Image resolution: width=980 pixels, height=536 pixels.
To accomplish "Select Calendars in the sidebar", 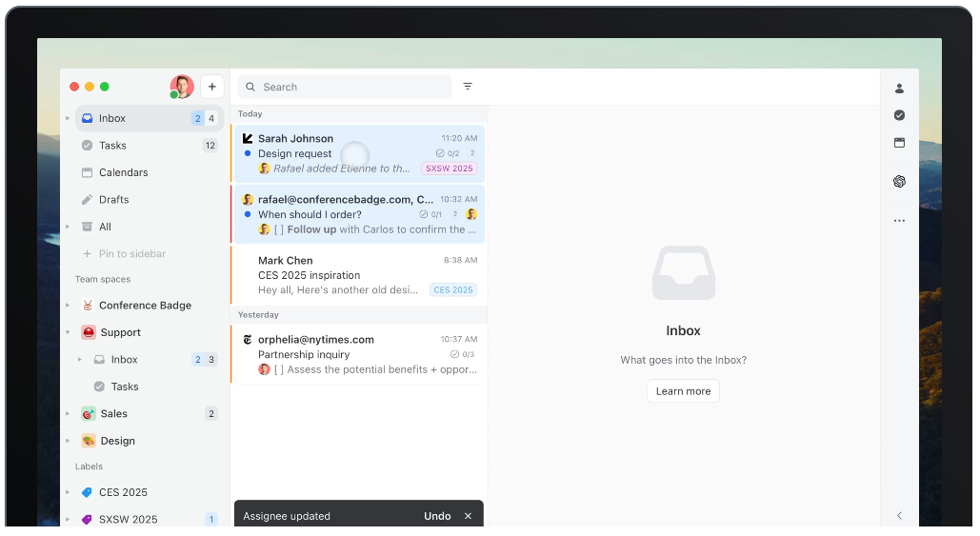I will coord(123,172).
